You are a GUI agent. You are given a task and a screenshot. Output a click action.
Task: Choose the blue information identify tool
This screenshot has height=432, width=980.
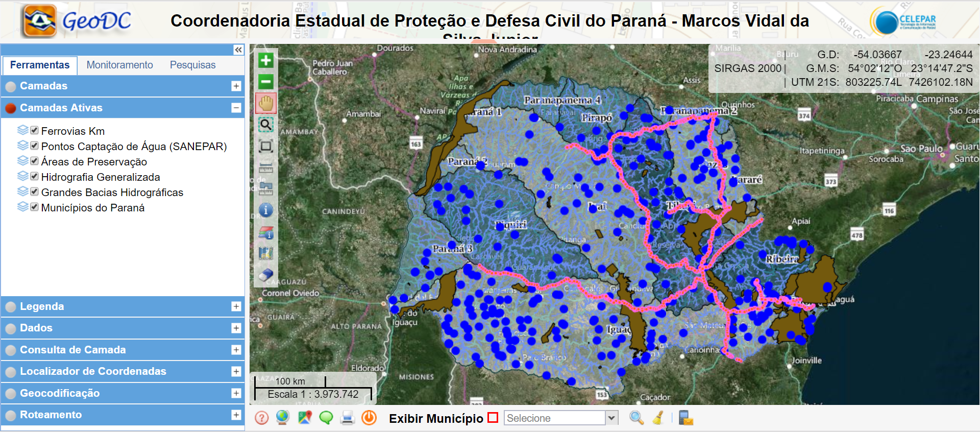coord(265,210)
